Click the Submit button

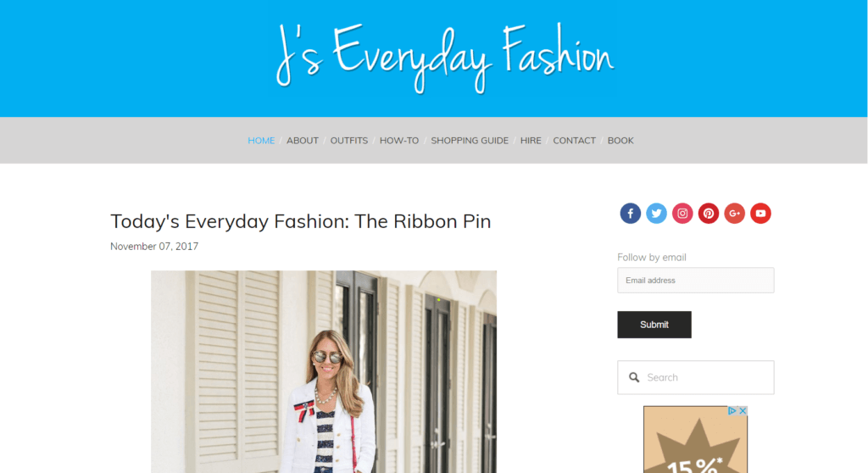point(654,325)
